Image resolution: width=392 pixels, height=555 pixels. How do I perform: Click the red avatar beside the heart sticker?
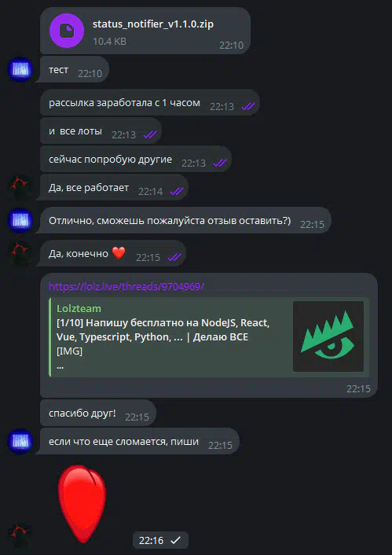point(20,536)
